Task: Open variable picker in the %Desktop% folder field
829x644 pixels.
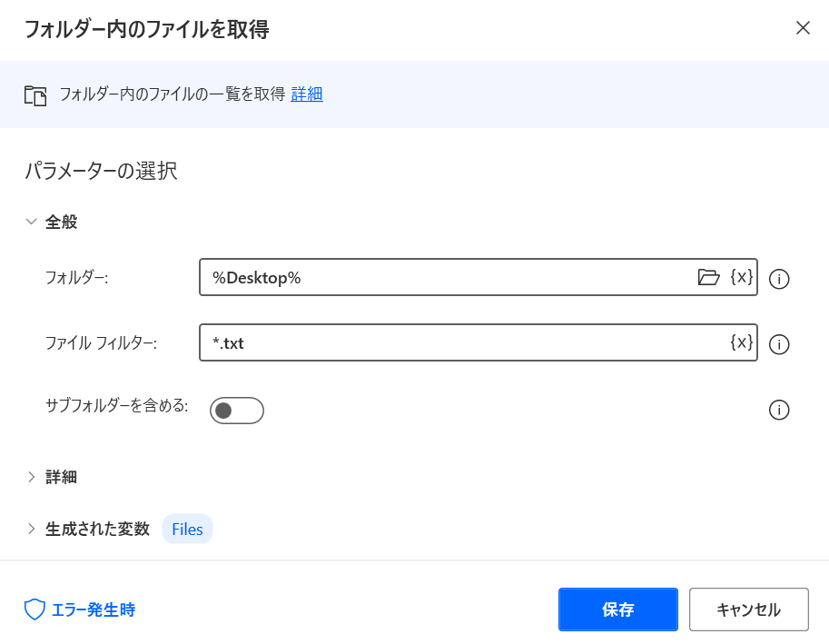Action: [x=741, y=277]
